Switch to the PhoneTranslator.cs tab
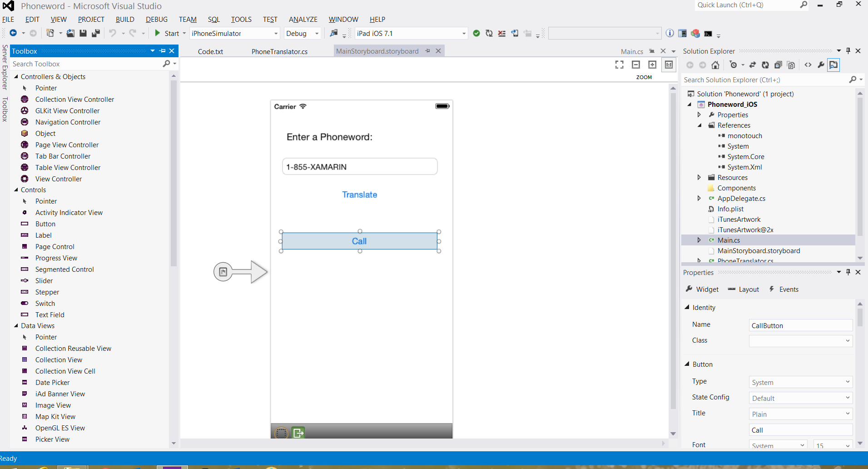The width and height of the screenshot is (868, 469). [x=279, y=51]
